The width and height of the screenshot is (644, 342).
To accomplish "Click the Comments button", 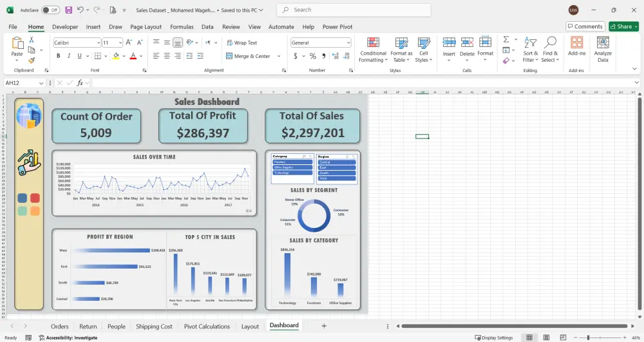I will point(585,26).
